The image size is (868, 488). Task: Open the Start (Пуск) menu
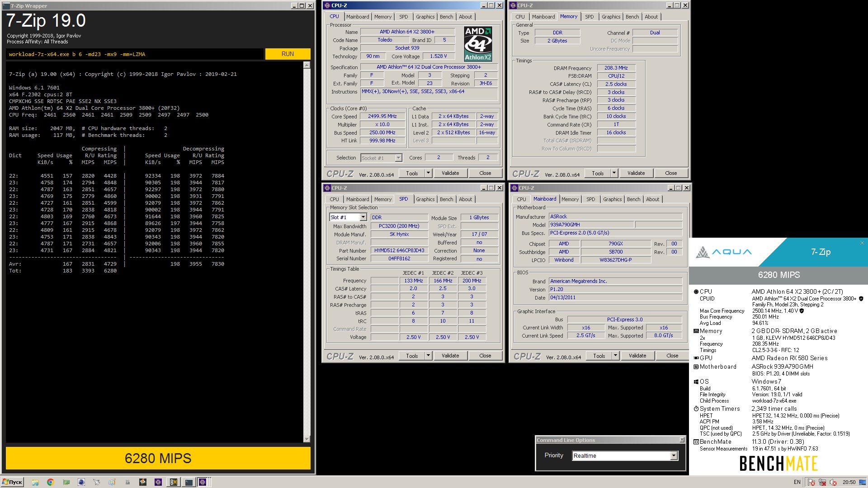[12, 482]
